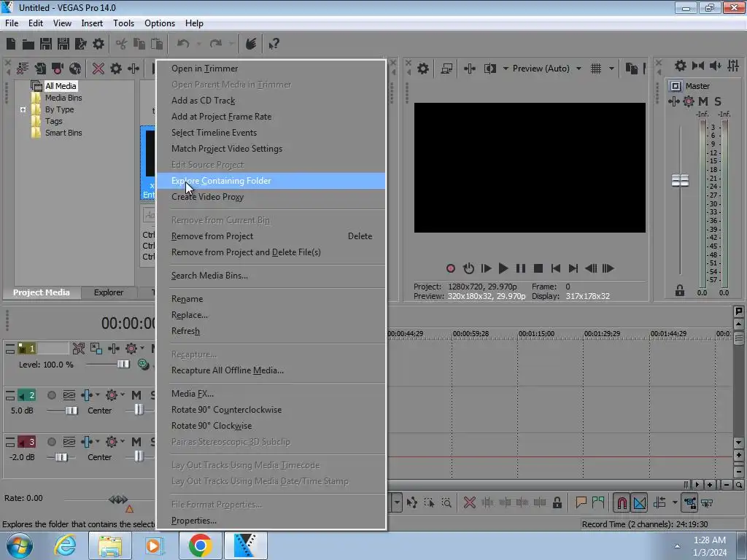Click the timeline Lock event icon
This screenshot has width=747, height=560.
[x=557, y=502]
